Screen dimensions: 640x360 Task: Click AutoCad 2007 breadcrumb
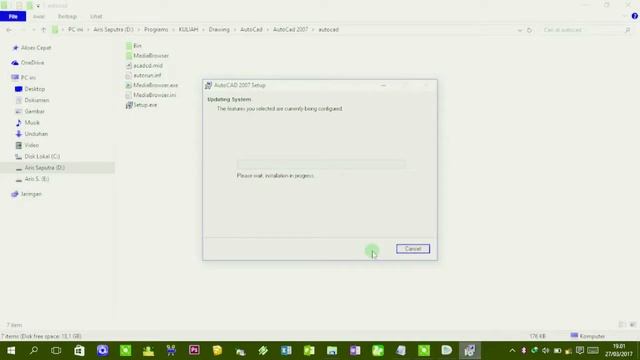point(291,30)
